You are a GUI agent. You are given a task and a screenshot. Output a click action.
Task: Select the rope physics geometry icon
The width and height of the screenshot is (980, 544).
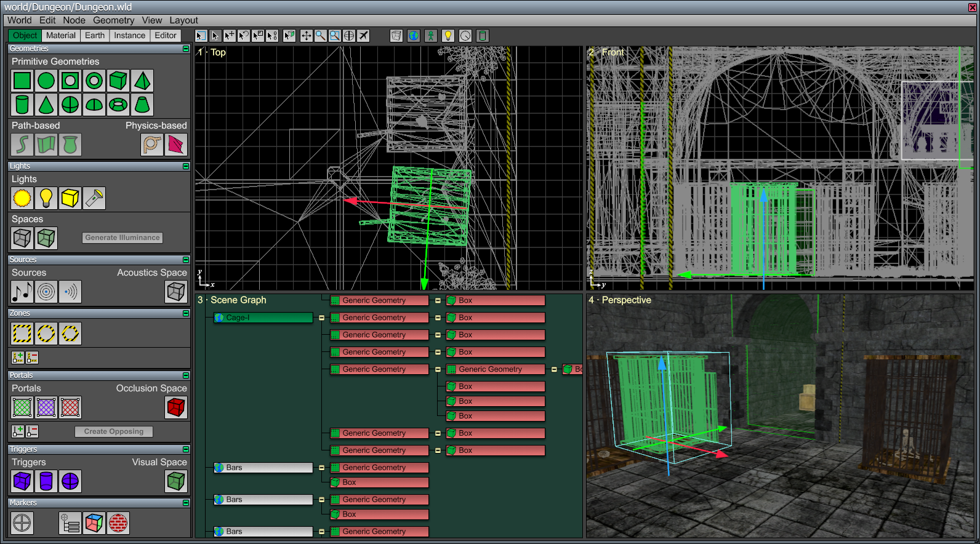152,145
